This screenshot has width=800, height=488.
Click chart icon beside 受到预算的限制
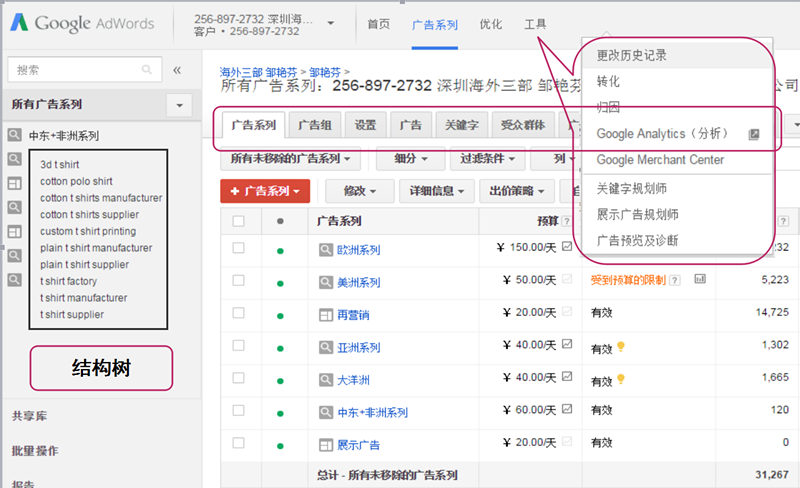click(x=700, y=279)
